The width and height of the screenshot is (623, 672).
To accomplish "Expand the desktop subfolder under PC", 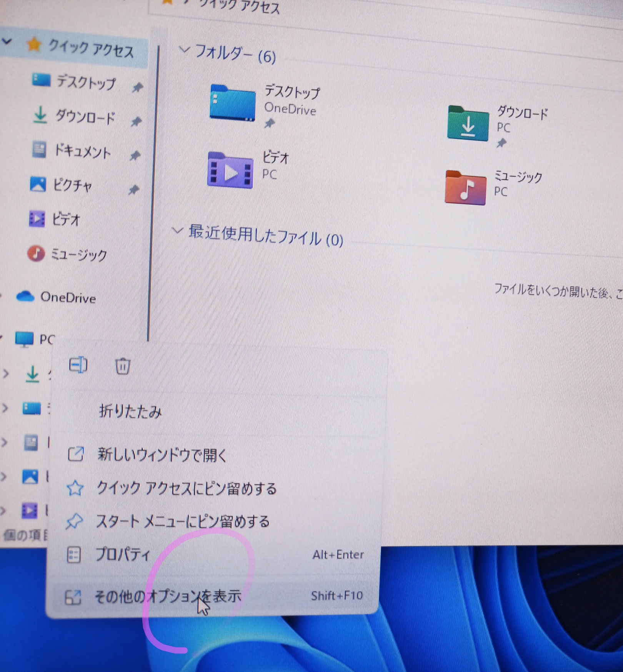I will click(x=5, y=408).
